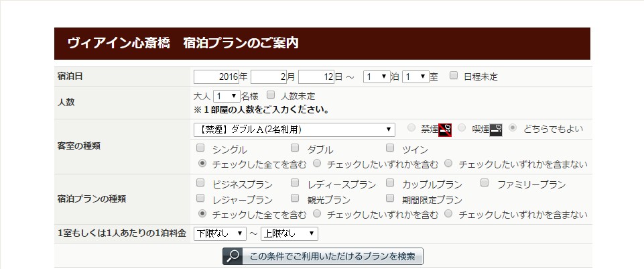Viewport: 644px width, 269px height.
Task: Click the day input field showing 12
Action: [316, 77]
